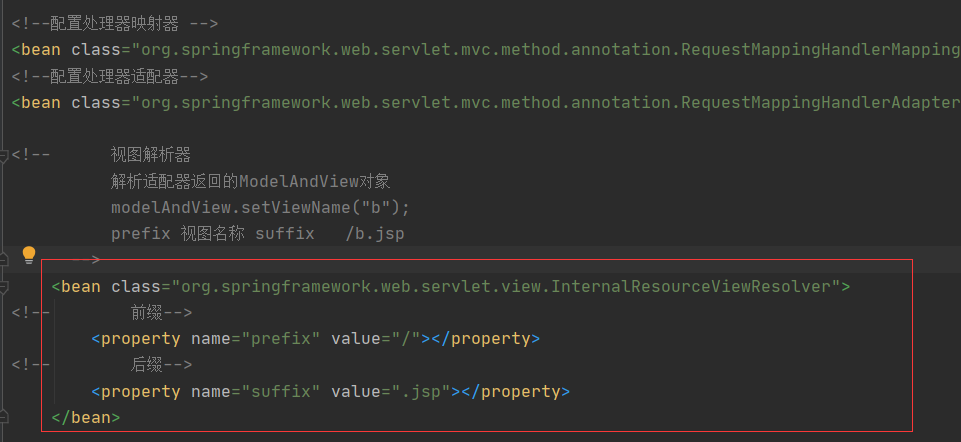Viewport: 961px width, 442px height.
Task: Click the RequestMappingHandlerAdapter class name
Action: (820, 102)
